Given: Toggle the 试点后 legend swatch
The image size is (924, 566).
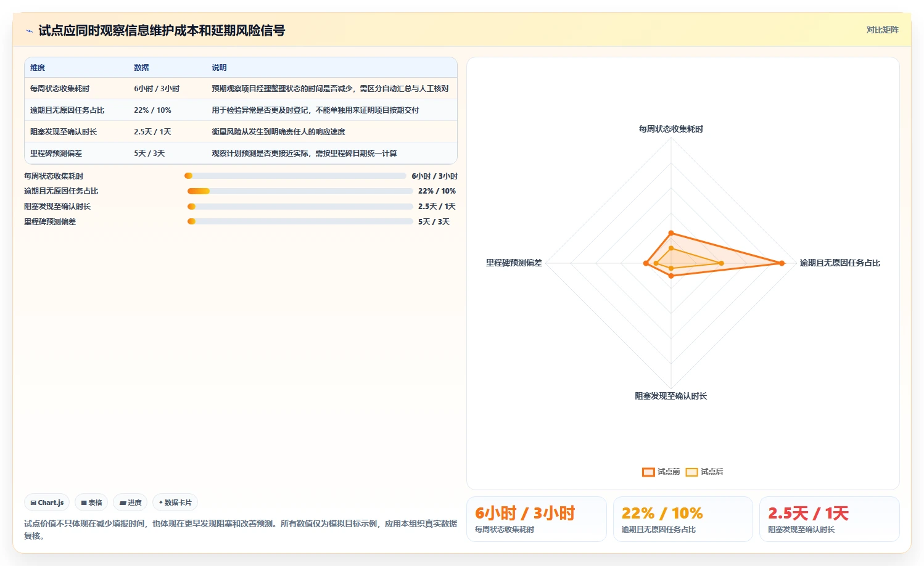Looking at the screenshot, I should coord(691,472).
